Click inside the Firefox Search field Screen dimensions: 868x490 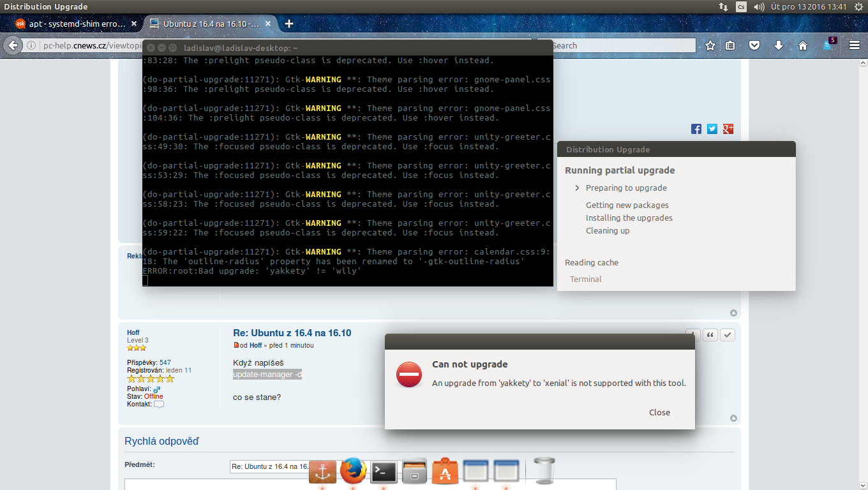click(622, 45)
